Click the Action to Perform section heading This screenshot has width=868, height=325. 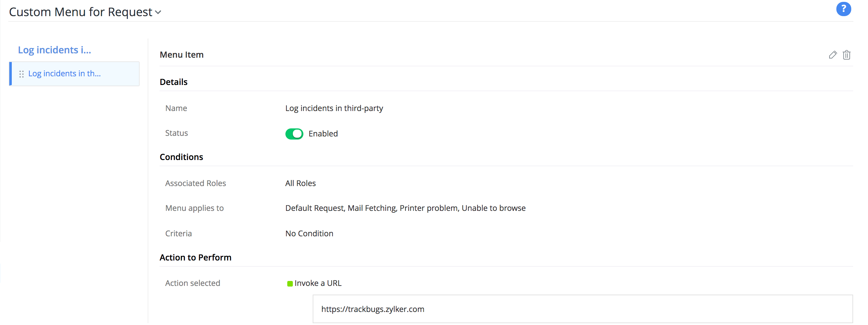click(x=195, y=257)
